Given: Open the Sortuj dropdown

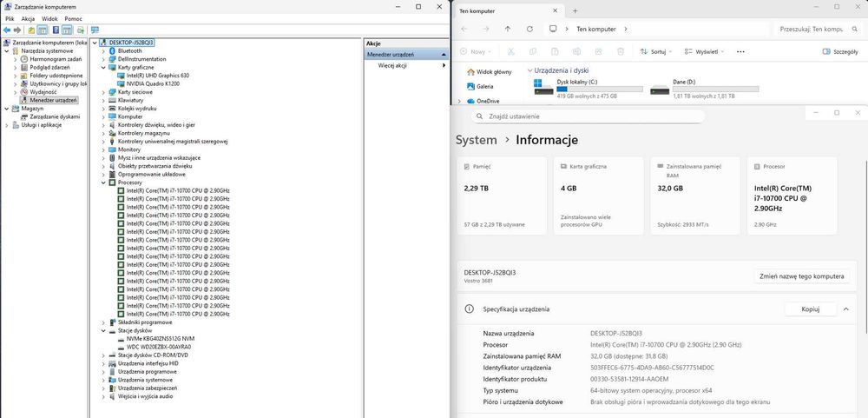Looking at the screenshot, I should click(656, 51).
